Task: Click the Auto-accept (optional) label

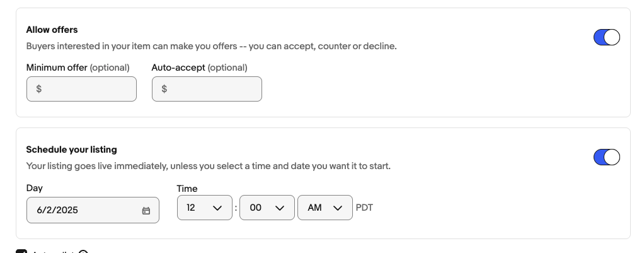Action: coord(199,68)
